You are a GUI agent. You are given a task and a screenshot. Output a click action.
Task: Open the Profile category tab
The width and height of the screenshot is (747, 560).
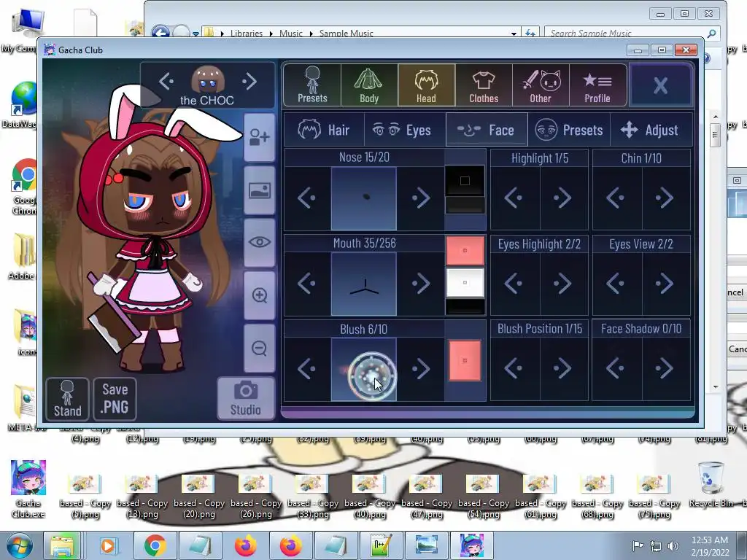pos(597,85)
